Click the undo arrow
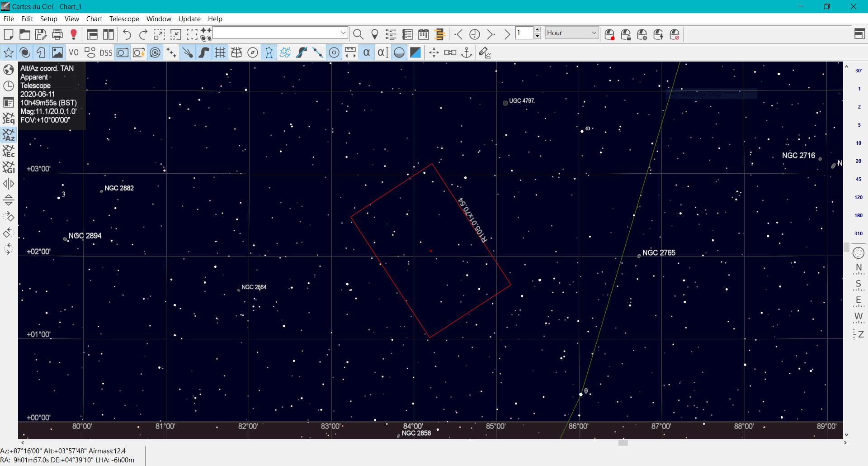This screenshot has height=466, width=868. 127,34
